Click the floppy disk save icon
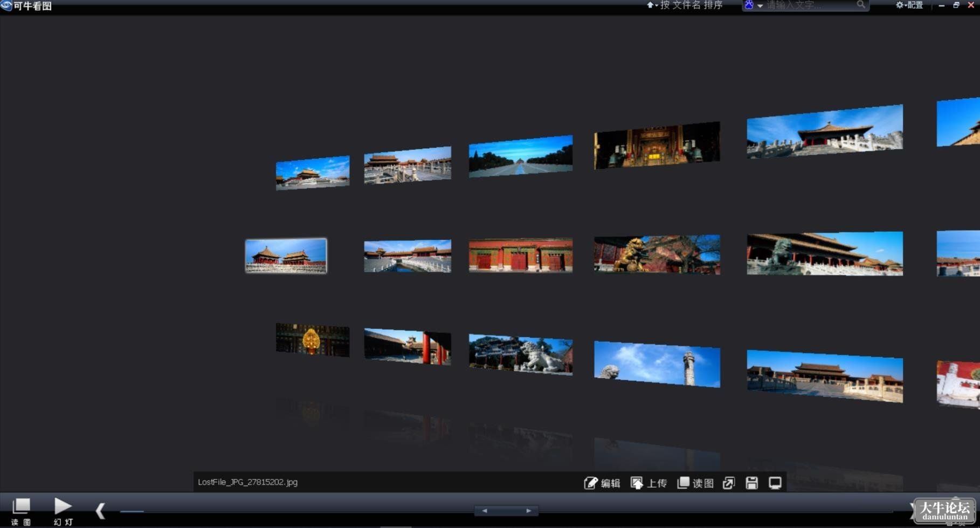980x528 pixels. coord(752,483)
